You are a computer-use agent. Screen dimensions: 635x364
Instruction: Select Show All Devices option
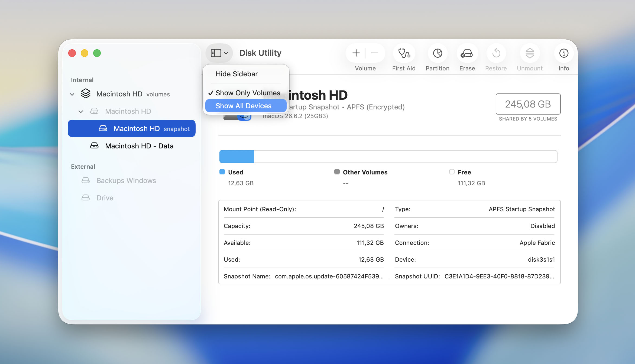coord(246,106)
